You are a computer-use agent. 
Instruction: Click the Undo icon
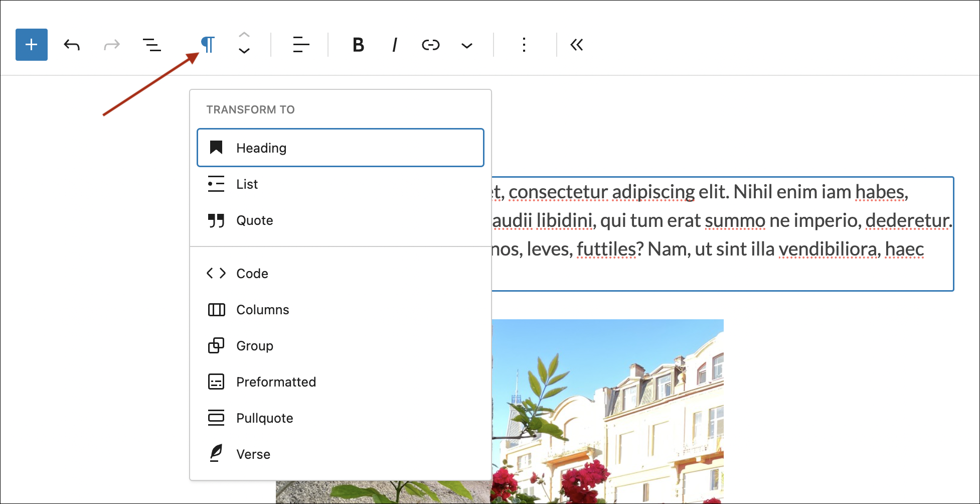[71, 45]
